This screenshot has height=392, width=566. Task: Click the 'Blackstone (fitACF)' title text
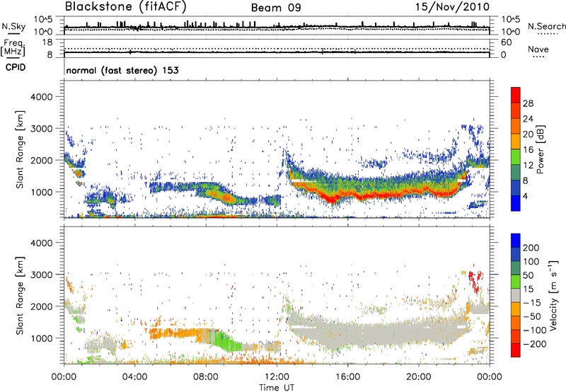(x=126, y=6)
